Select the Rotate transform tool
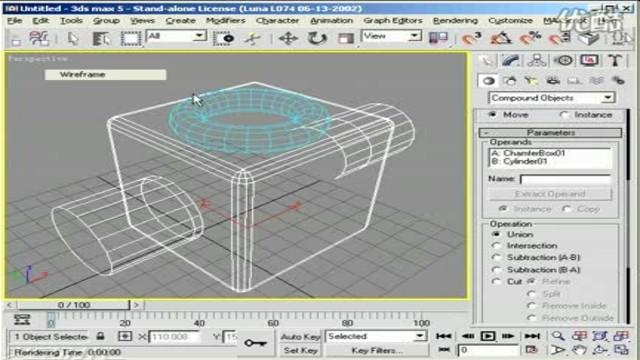640x360 pixels. (317, 39)
